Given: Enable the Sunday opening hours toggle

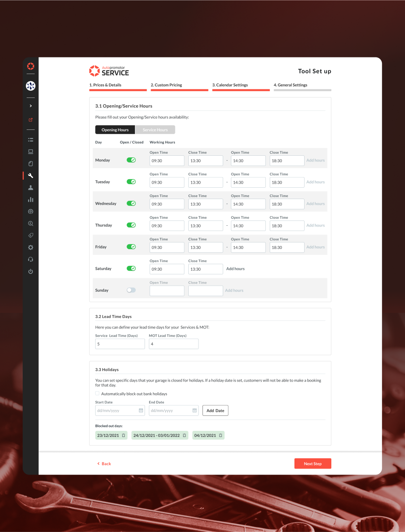Looking at the screenshot, I should tap(131, 290).
